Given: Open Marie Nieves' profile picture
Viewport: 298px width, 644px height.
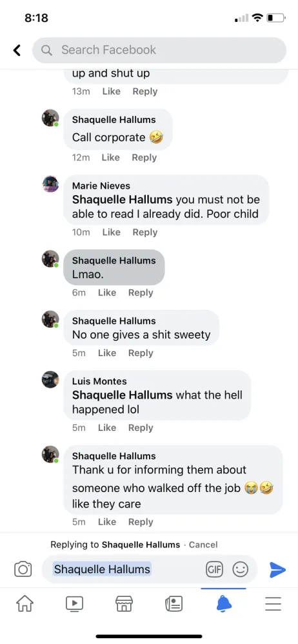Looking at the screenshot, I should [x=50, y=184].
